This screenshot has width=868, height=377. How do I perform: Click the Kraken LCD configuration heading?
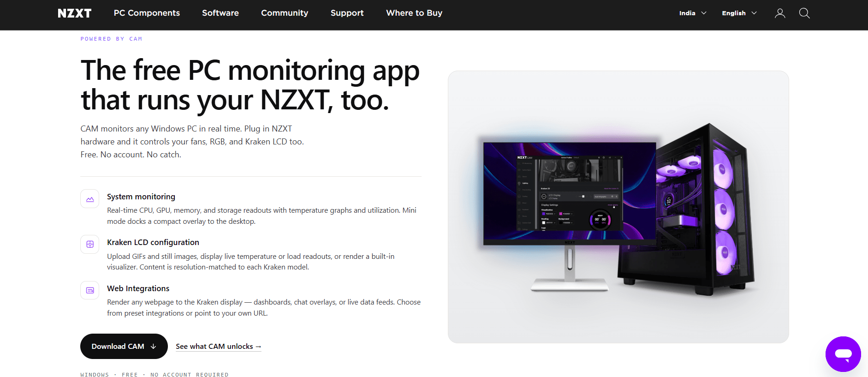point(153,242)
